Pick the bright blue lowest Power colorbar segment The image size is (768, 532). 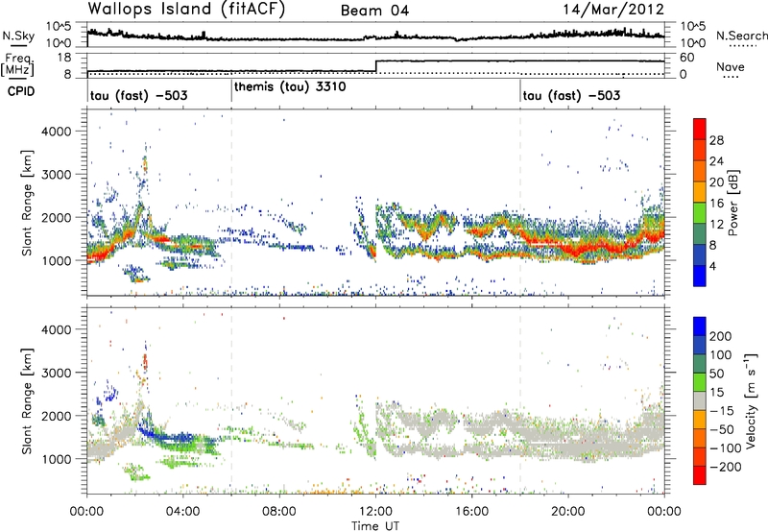[x=700, y=276]
